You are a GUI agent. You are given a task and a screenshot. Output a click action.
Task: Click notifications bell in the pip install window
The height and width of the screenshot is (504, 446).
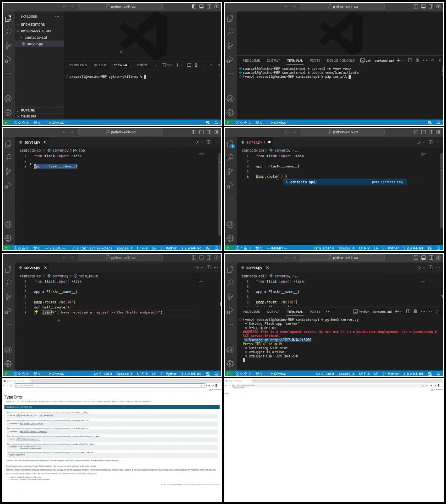click(438, 123)
